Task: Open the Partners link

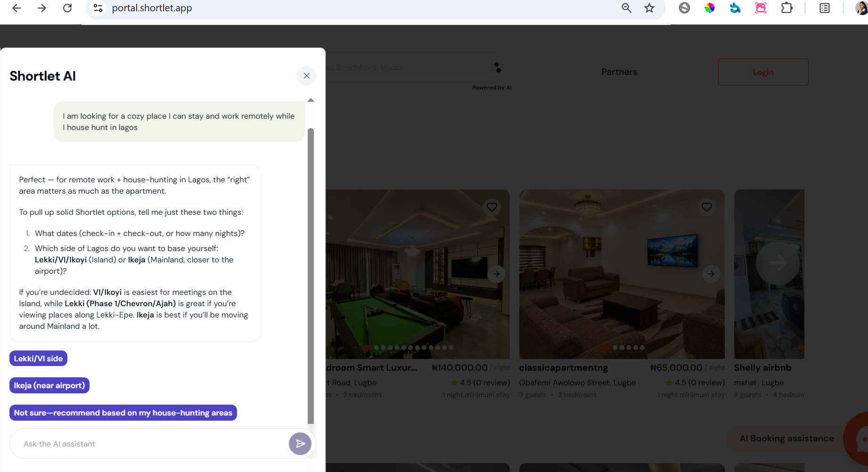Action: point(619,72)
